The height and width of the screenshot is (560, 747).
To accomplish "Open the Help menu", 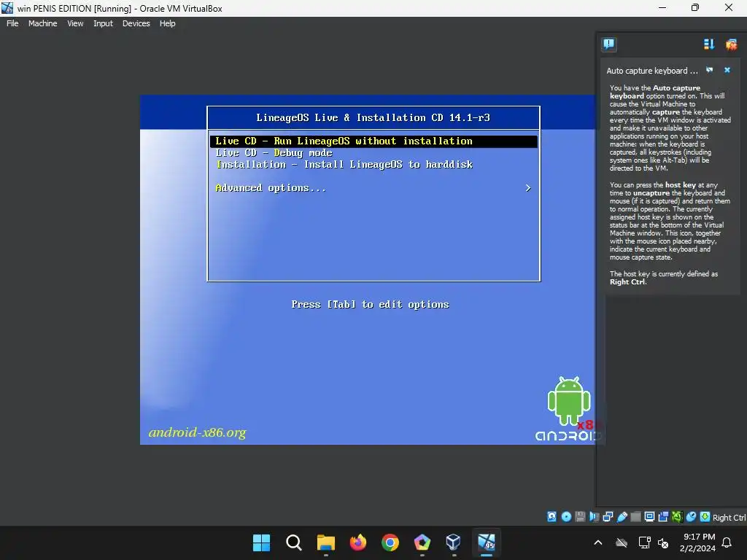I will [x=167, y=23].
